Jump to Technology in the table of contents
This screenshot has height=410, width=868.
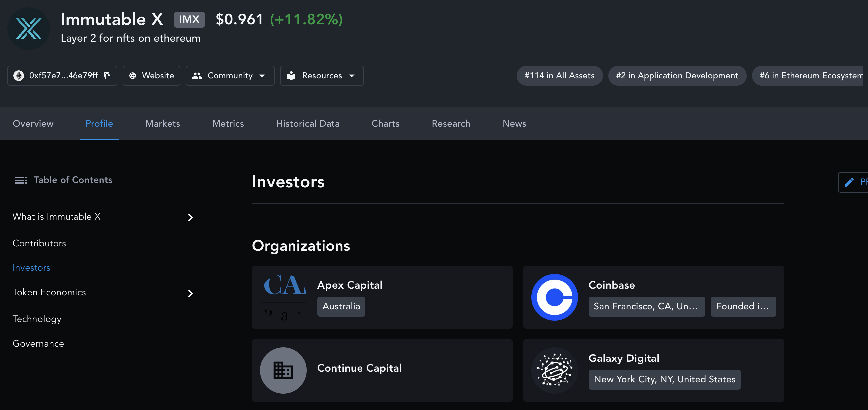point(37,319)
